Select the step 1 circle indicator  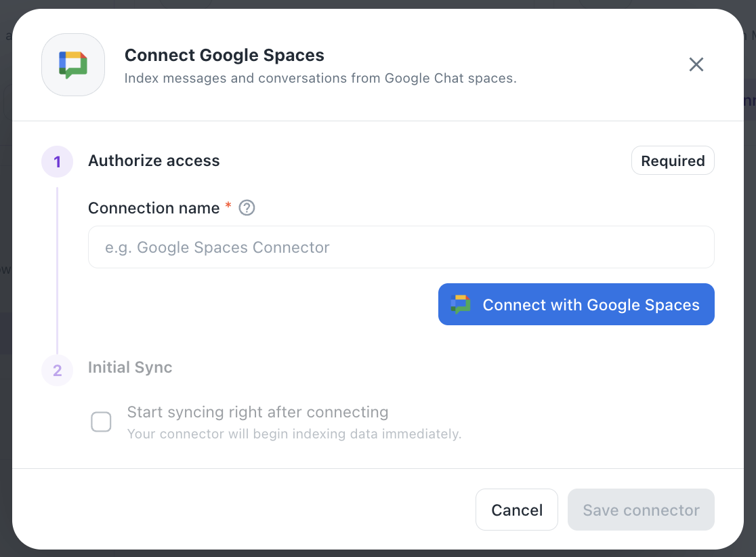pyautogui.click(x=58, y=161)
